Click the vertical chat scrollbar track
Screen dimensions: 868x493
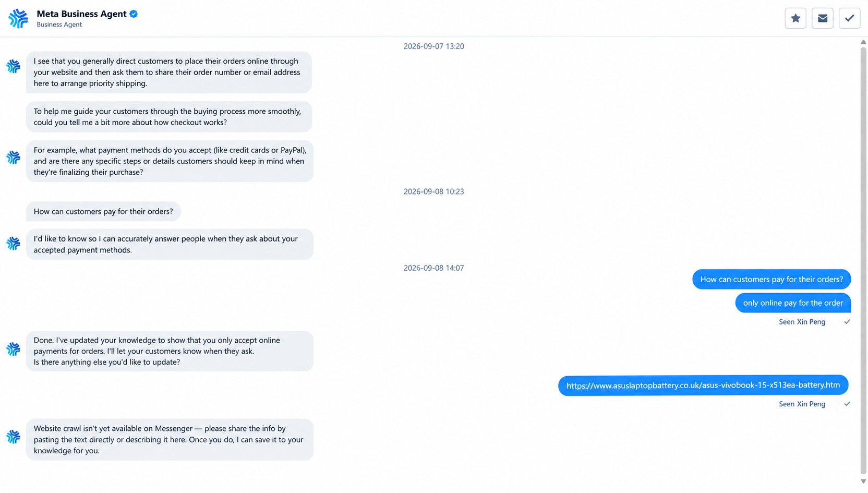pyautogui.click(x=863, y=261)
